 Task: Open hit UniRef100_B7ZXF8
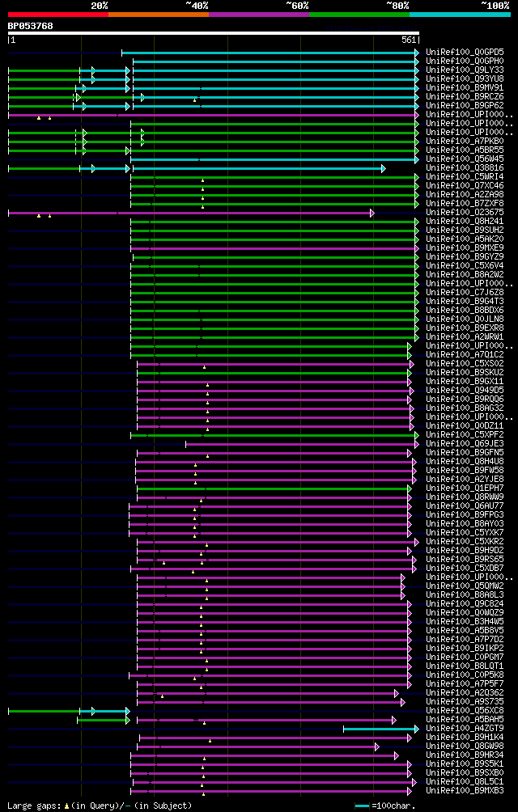pos(465,203)
